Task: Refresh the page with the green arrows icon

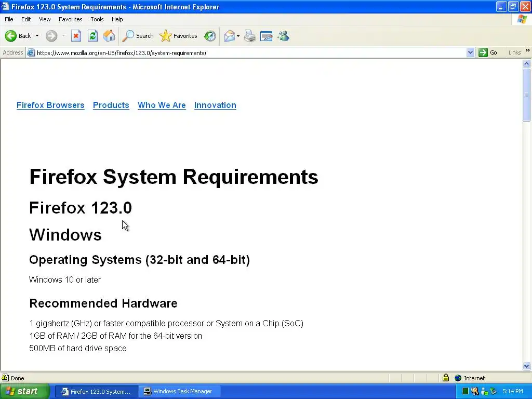Action: [x=92, y=36]
